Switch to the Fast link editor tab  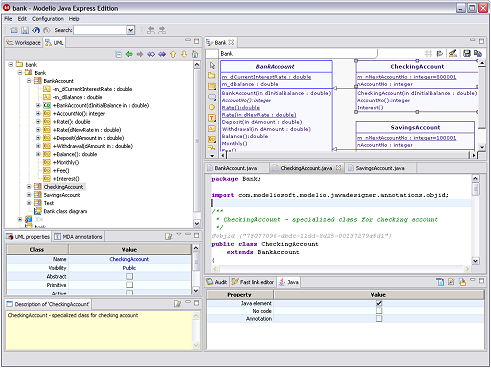coord(253,282)
